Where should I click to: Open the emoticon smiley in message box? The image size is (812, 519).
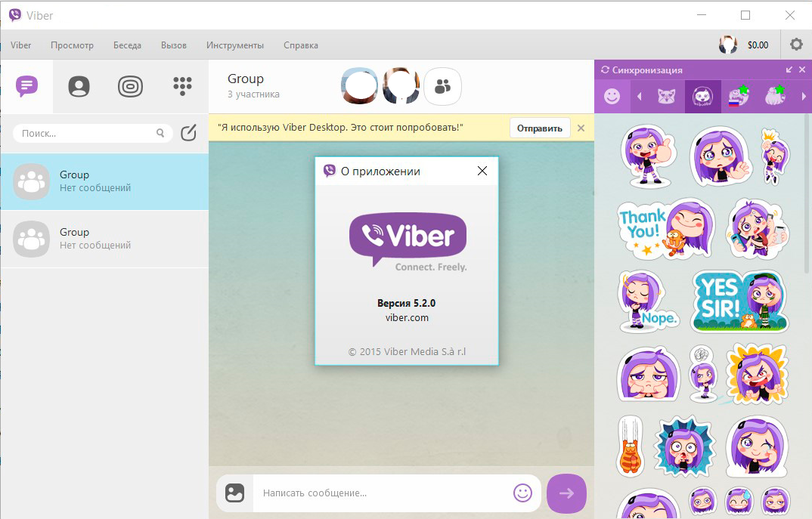pyautogui.click(x=522, y=493)
